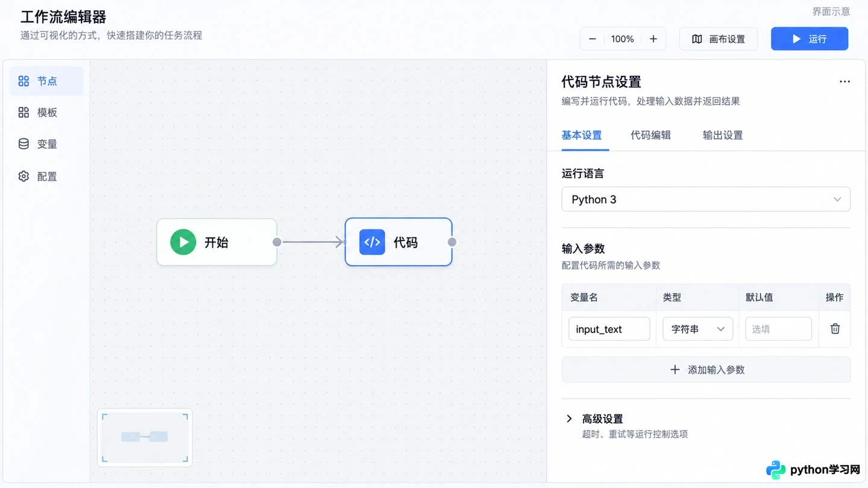The height and width of the screenshot is (488, 868).
Task: Switch to the 输出设置 tab
Action: (723, 136)
